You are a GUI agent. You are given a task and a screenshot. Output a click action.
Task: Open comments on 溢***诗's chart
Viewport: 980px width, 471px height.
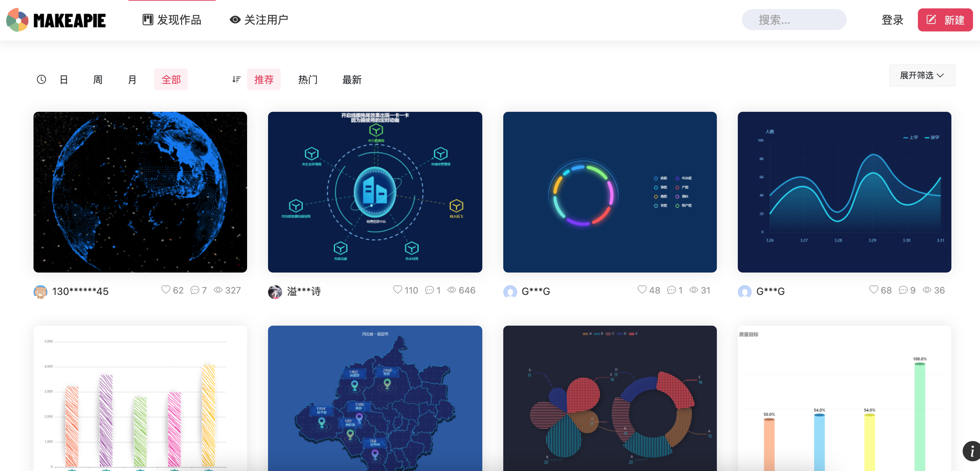(x=429, y=290)
